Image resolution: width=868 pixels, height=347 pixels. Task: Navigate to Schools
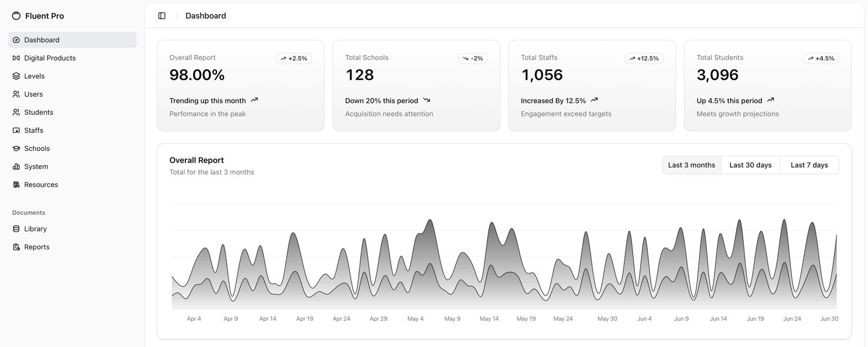72,148
